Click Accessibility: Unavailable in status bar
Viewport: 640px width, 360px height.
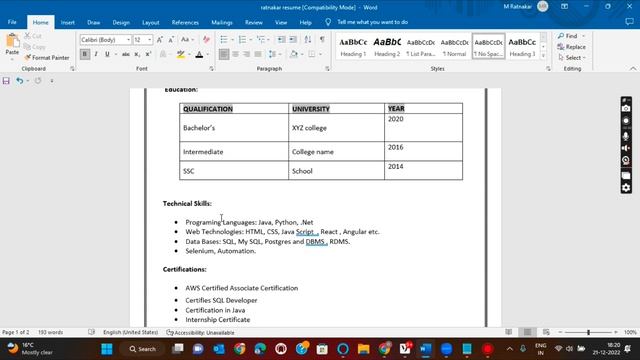(x=200, y=333)
